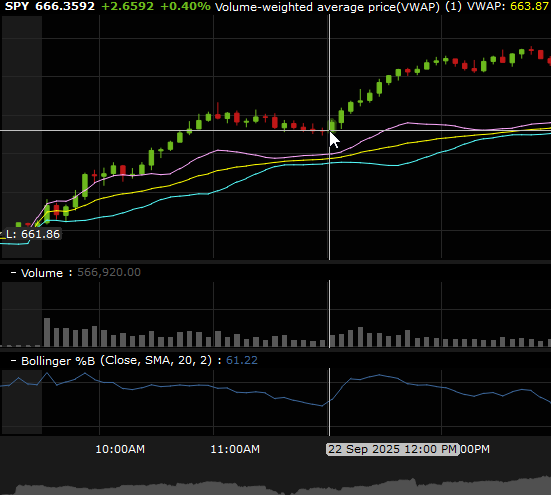
Task: Click the Volume reading 566,920.00
Action: [109, 272]
